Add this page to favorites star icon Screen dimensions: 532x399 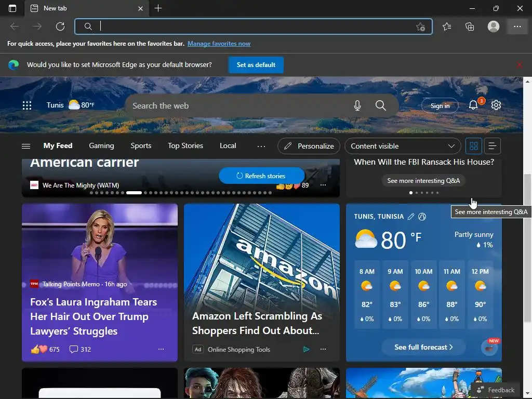coord(420,27)
